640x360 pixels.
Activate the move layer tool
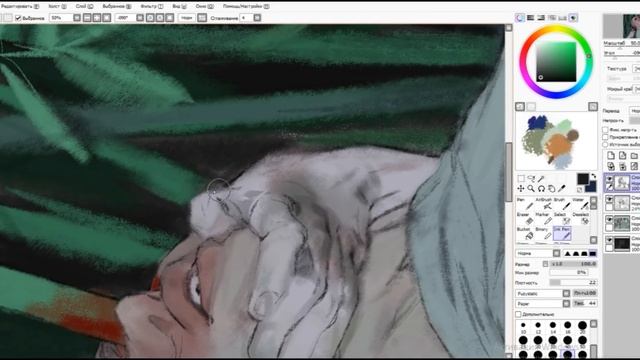click(521, 189)
